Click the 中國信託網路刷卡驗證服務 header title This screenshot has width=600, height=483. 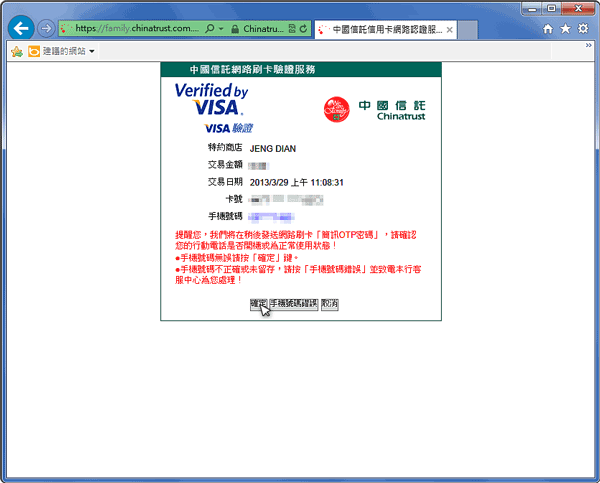coord(253,70)
